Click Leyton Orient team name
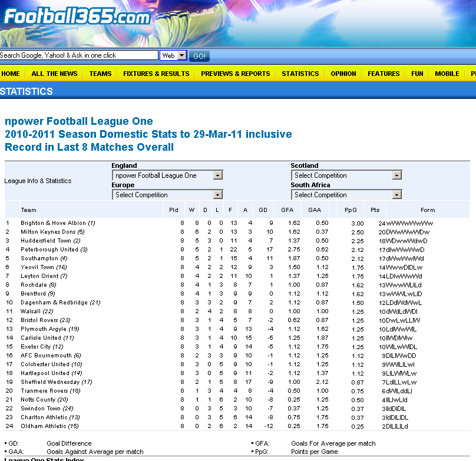This screenshot has width=476, height=461. 39,276
